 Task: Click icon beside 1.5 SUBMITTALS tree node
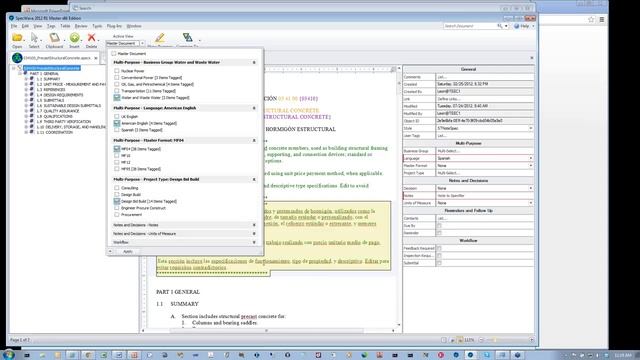(32, 100)
